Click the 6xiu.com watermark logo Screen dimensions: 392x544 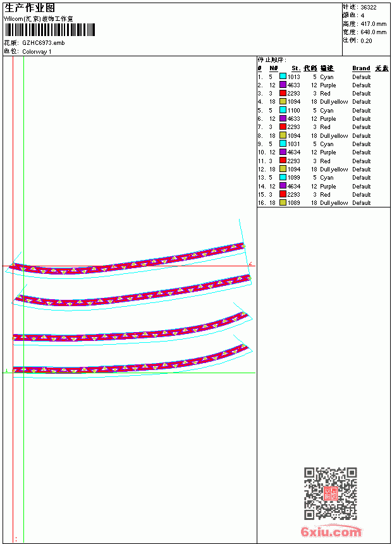coord(331,531)
